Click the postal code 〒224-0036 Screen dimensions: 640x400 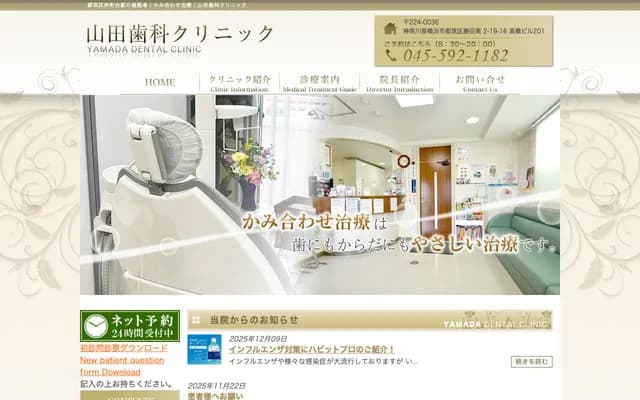pos(421,22)
